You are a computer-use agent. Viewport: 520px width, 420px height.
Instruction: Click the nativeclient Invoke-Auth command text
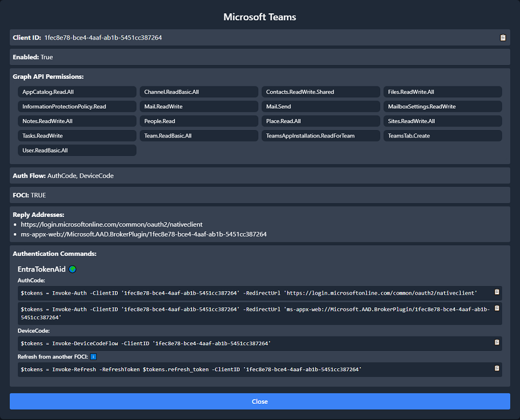[x=249, y=293]
